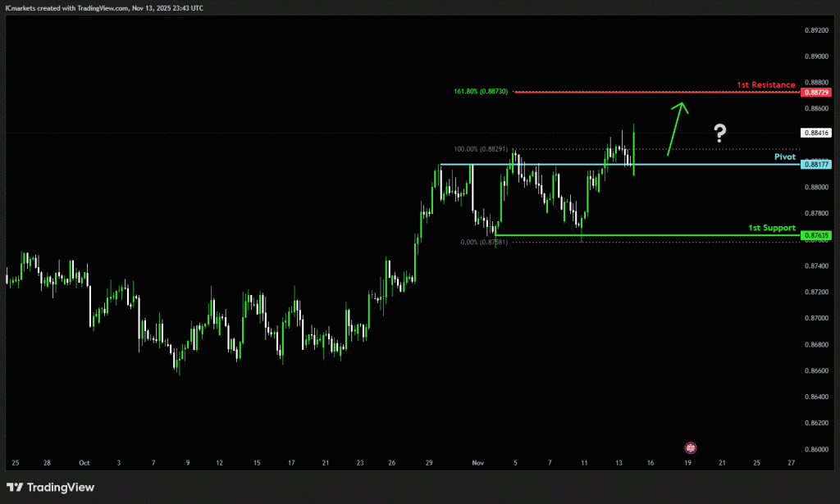Screen dimensions: 840x504
Task: Open the ICmarkets TradingView.com attribution text
Action: tap(103, 7)
